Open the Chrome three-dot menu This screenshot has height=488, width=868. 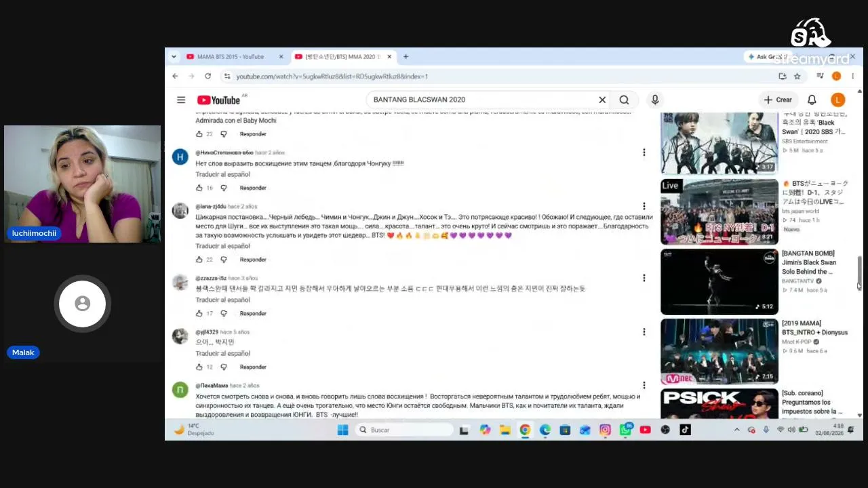(x=852, y=76)
